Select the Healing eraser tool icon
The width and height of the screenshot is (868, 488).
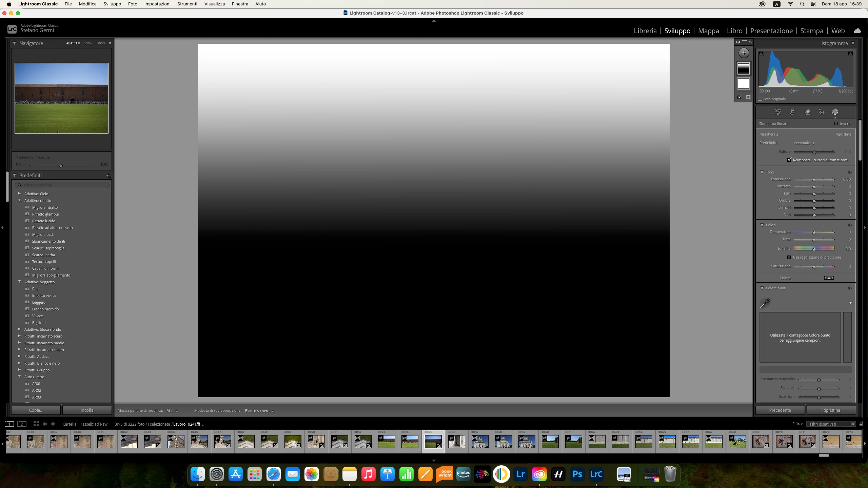click(807, 112)
